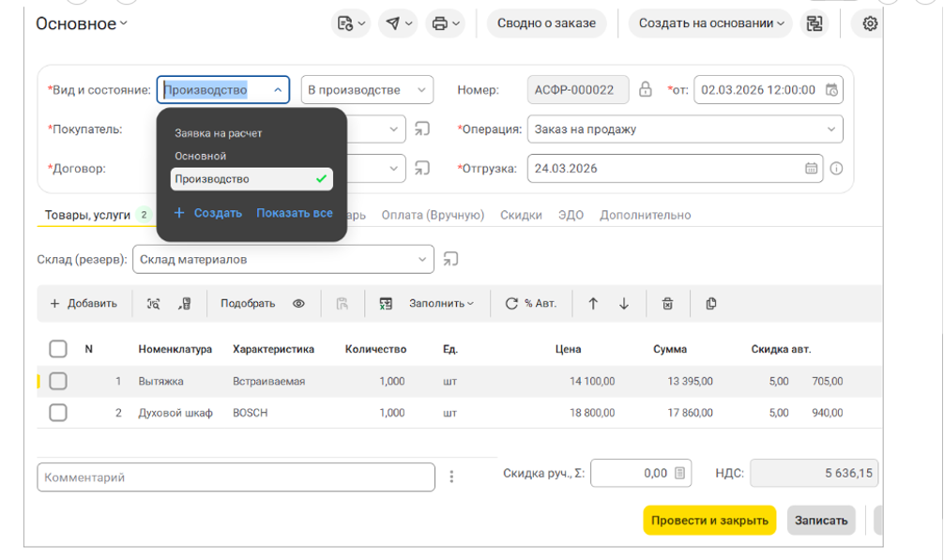
Task: Open the Операция Заказ на продажу dropdown
Action: pyautogui.click(x=685, y=129)
